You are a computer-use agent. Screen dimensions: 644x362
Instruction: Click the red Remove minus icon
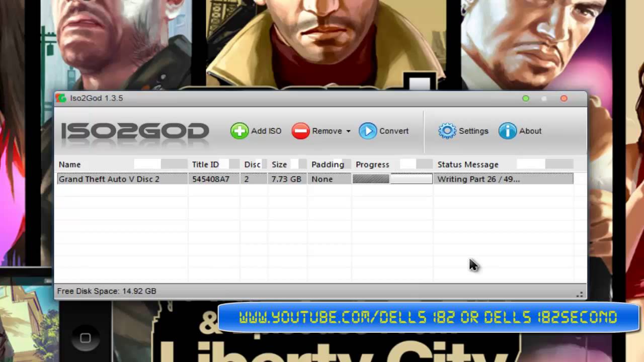coord(300,131)
